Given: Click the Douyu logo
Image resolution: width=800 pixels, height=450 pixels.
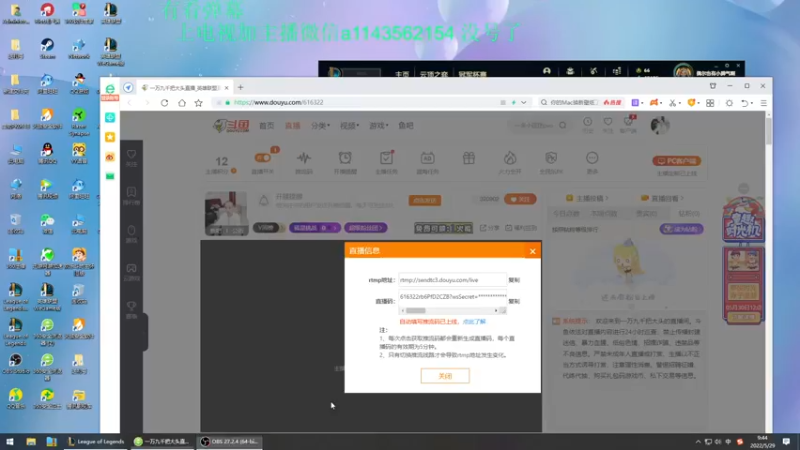Looking at the screenshot, I should [231, 126].
